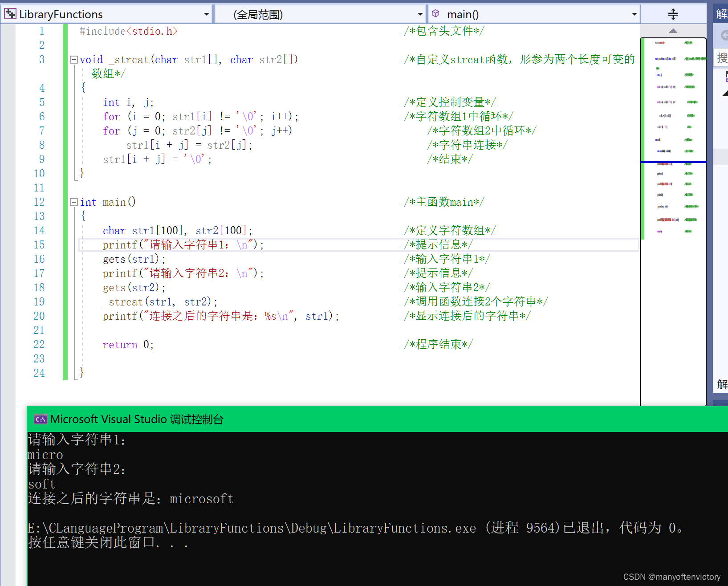Screen dimensions: 728x586
Task: Click the scroll-up arrow above the minimap
Action: pos(673,31)
